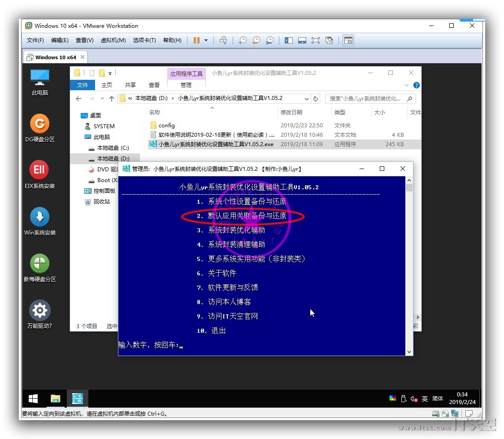Screen dimensions: 504x439
Task: Open File Explorer from the taskbar
Action: (55, 399)
